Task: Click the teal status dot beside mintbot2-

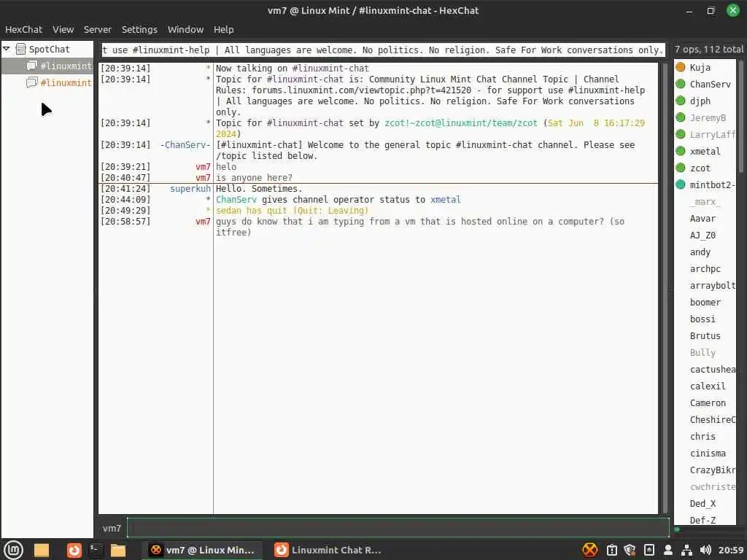Action: pyautogui.click(x=681, y=184)
